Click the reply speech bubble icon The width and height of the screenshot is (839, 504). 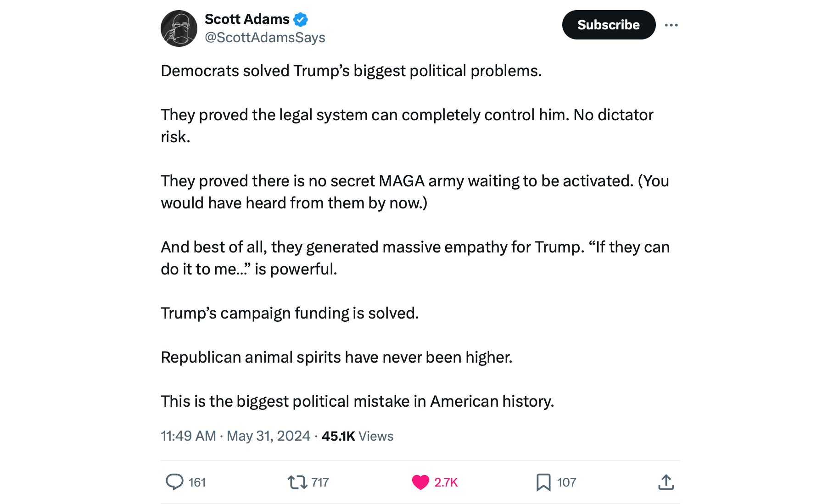coord(174,482)
